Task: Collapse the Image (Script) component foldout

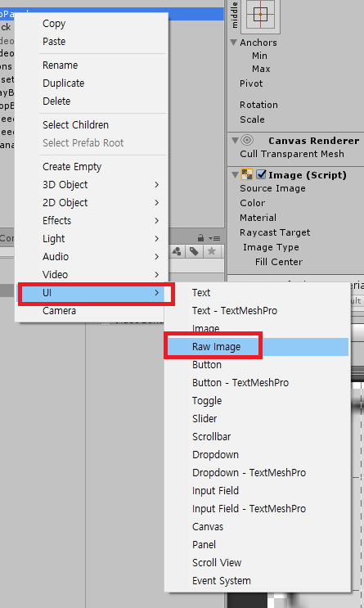Action: pyautogui.click(x=235, y=175)
